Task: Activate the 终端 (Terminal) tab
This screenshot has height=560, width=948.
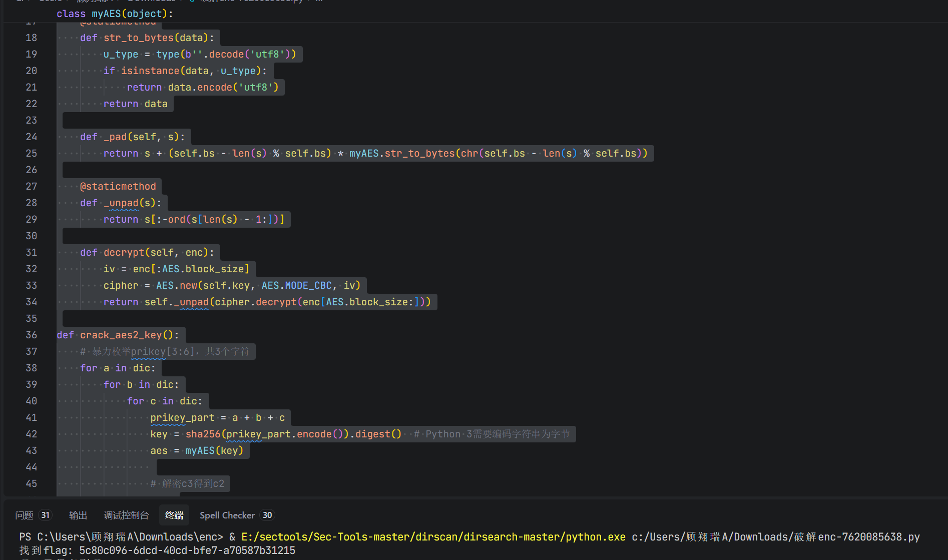Action: click(174, 515)
